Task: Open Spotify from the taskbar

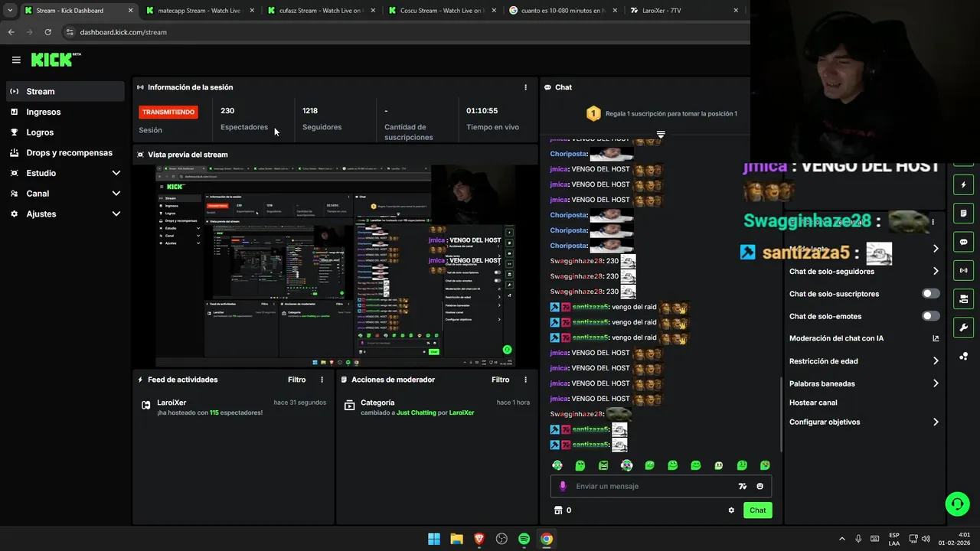Action: pyautogui.click(x=524, y=539)
